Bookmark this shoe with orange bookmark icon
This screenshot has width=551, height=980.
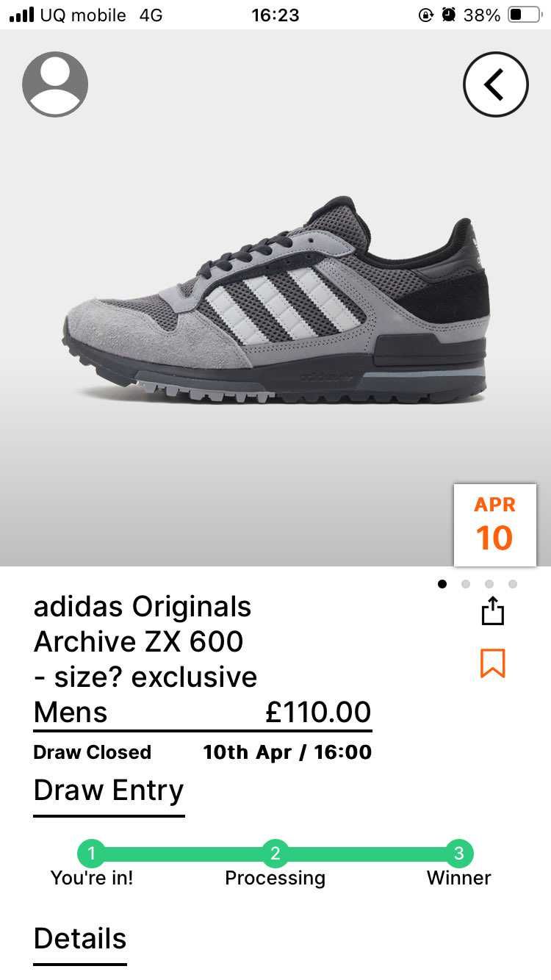click(493, 663)
